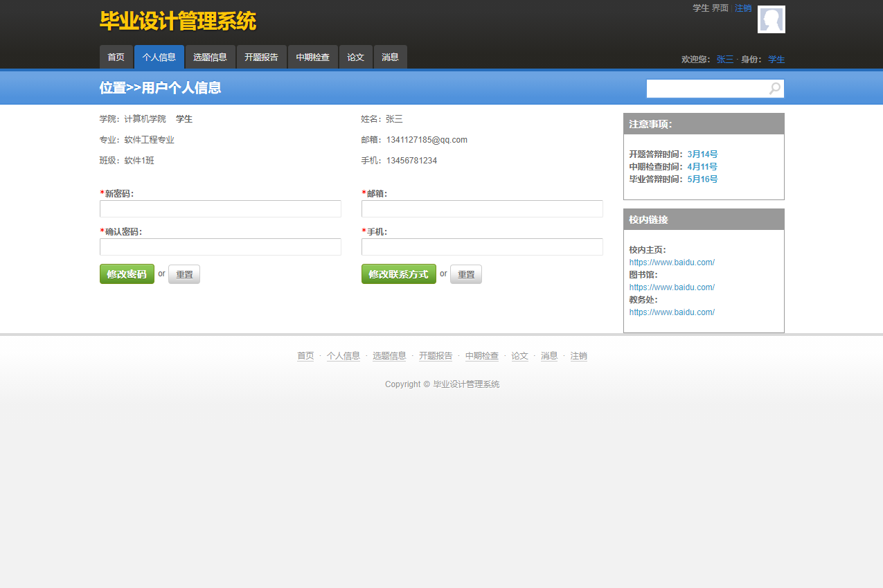Viewport: 883px width, 588px height.
Task: Return to the 首页 tab
Action: 116,57
